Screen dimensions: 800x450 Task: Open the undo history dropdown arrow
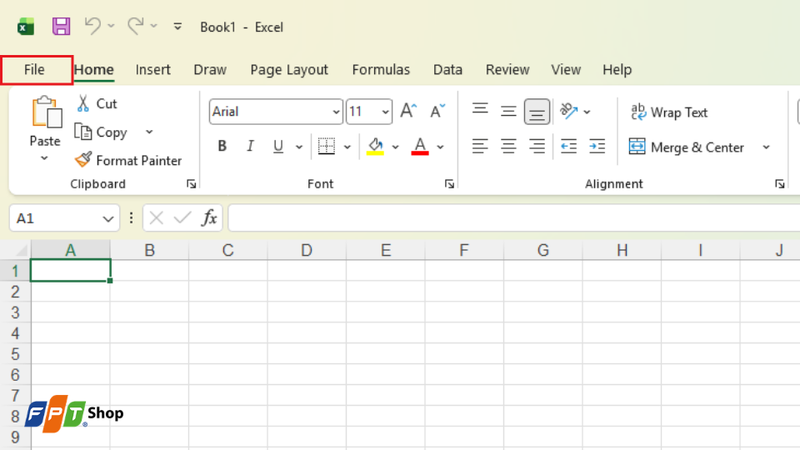click(111, 26)
